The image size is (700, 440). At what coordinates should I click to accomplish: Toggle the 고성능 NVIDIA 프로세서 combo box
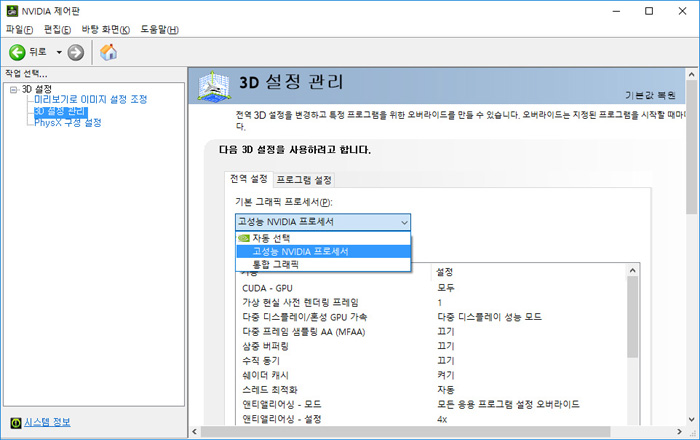click(323, 222)
